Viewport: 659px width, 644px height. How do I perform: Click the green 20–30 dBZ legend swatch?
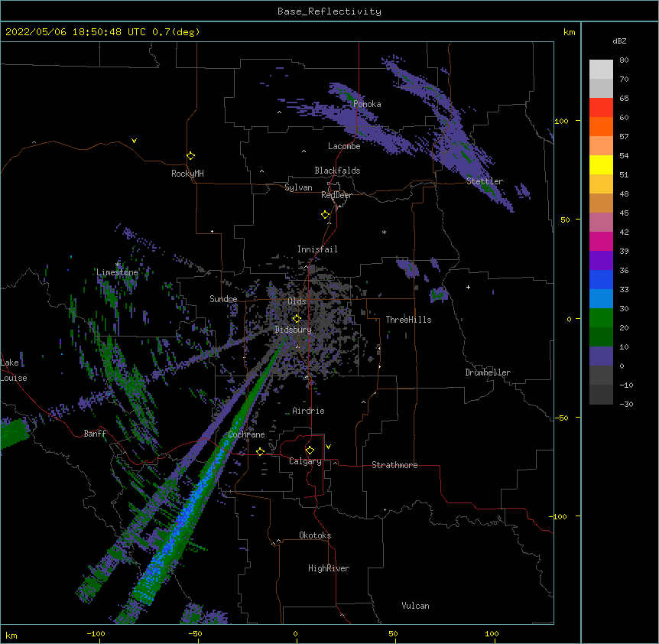pos(601,318)
